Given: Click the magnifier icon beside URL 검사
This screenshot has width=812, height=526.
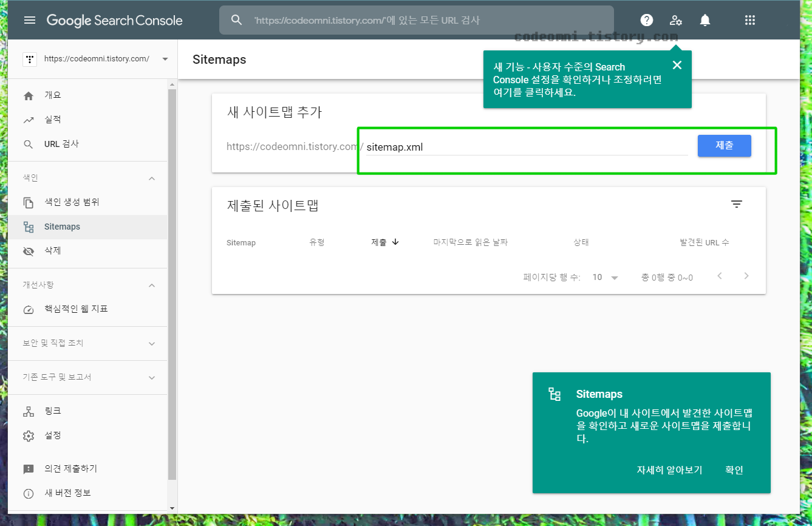Looking at the screenshot, I should pyautogui.click(x=29, y=144).
